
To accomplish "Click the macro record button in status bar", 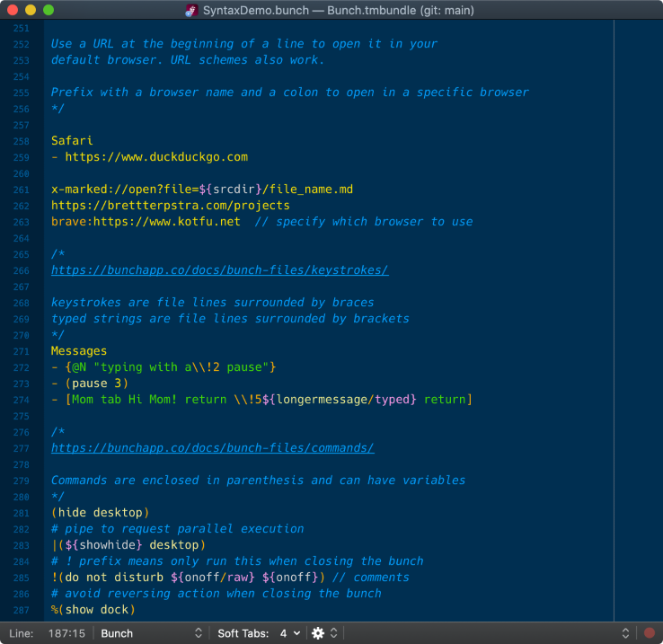I will coord(649,633).
